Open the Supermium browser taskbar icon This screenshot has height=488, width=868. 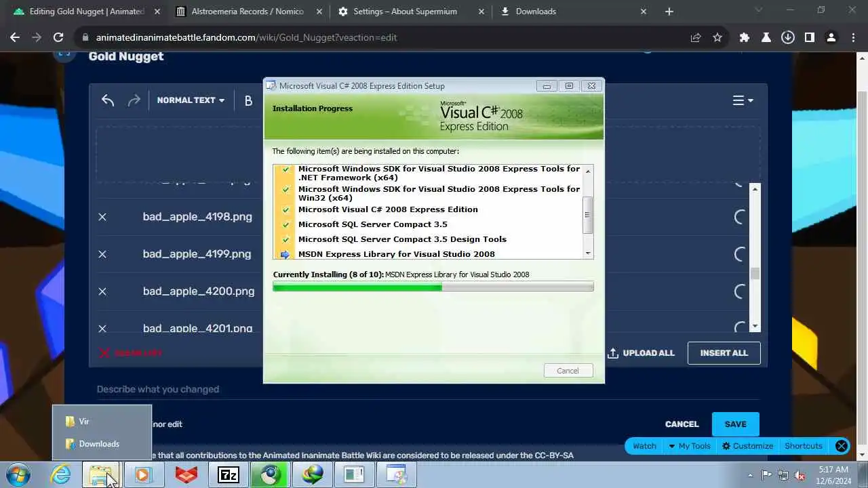pyautogui.click(x=270, y=475)
